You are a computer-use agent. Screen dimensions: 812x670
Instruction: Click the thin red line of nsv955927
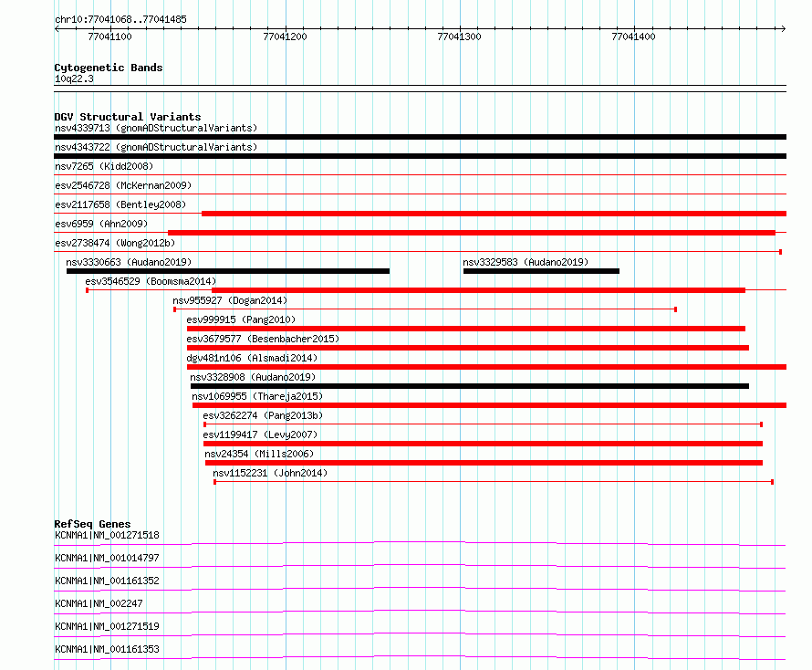(x=425, y=309)
